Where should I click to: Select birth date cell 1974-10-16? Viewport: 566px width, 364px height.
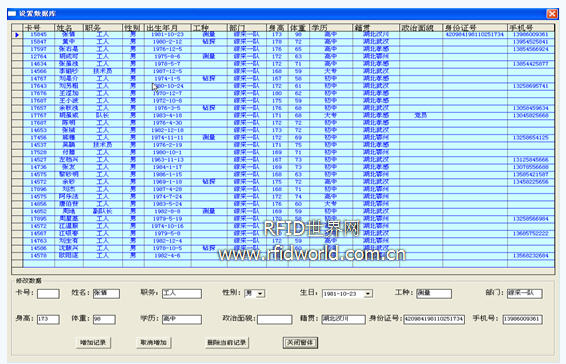[x=167, y=226]
